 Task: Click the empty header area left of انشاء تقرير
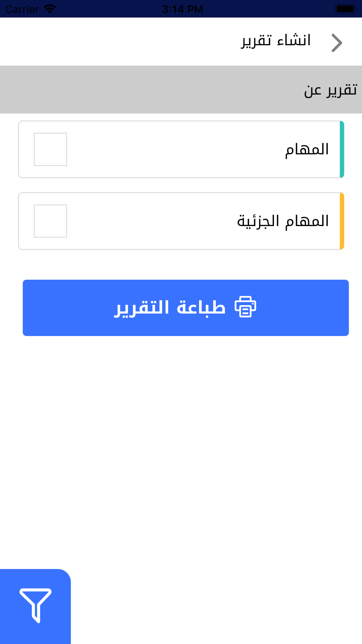[119, 42]
